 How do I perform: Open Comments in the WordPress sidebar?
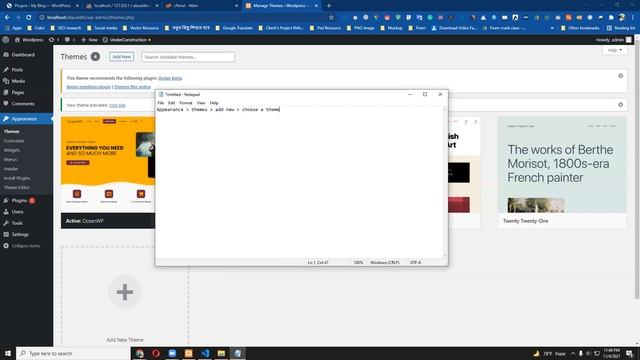pos(23,104)
